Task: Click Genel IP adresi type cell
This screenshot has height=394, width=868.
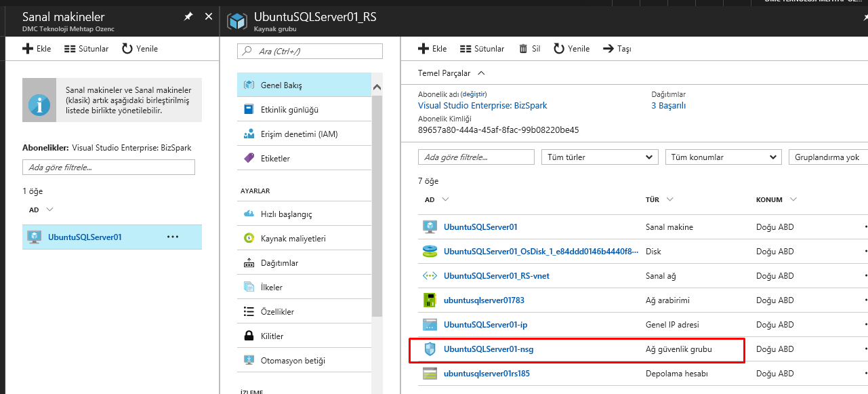Action: pyautogui.click(x=672, y=325)
